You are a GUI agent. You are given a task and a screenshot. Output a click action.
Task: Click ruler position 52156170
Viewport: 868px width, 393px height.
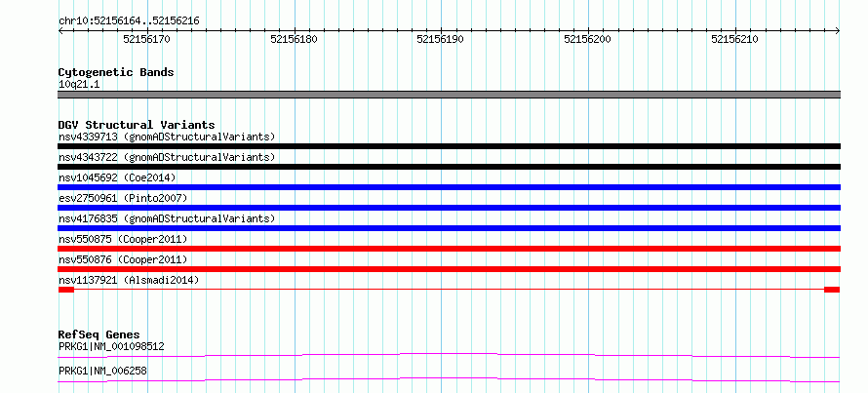[x=146, y=39]
